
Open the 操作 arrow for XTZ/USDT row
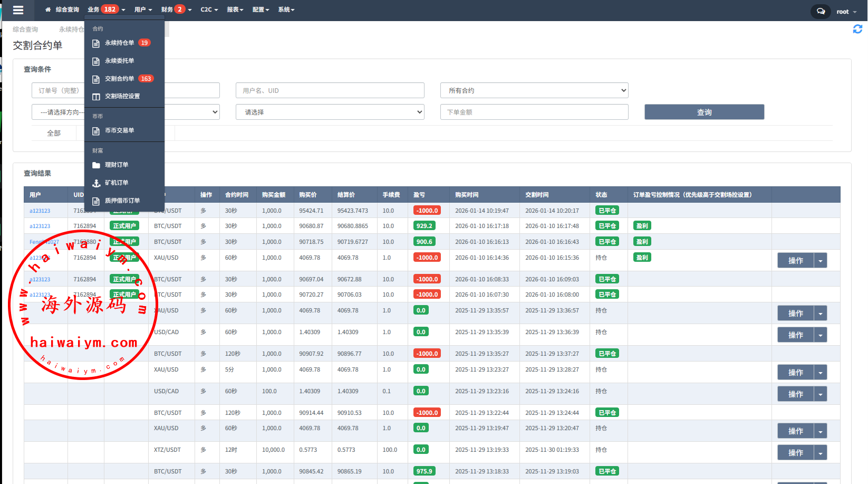[820, 453]
